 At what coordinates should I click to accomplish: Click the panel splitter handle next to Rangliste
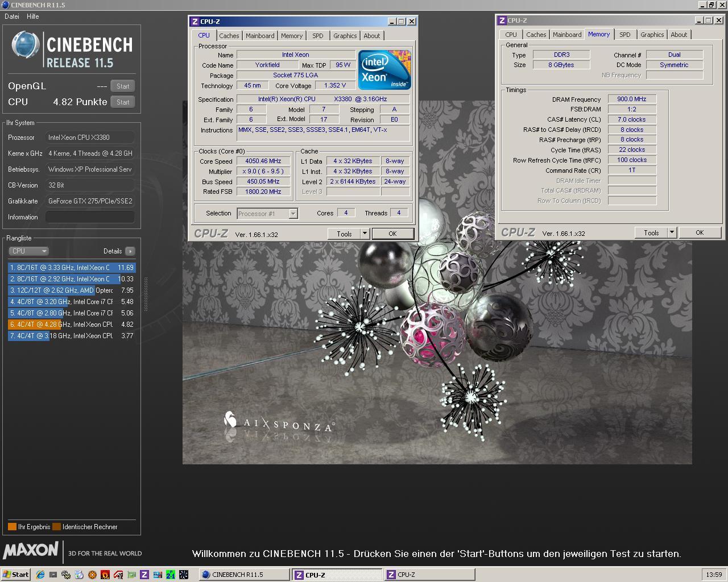click(x=146, y=294)
